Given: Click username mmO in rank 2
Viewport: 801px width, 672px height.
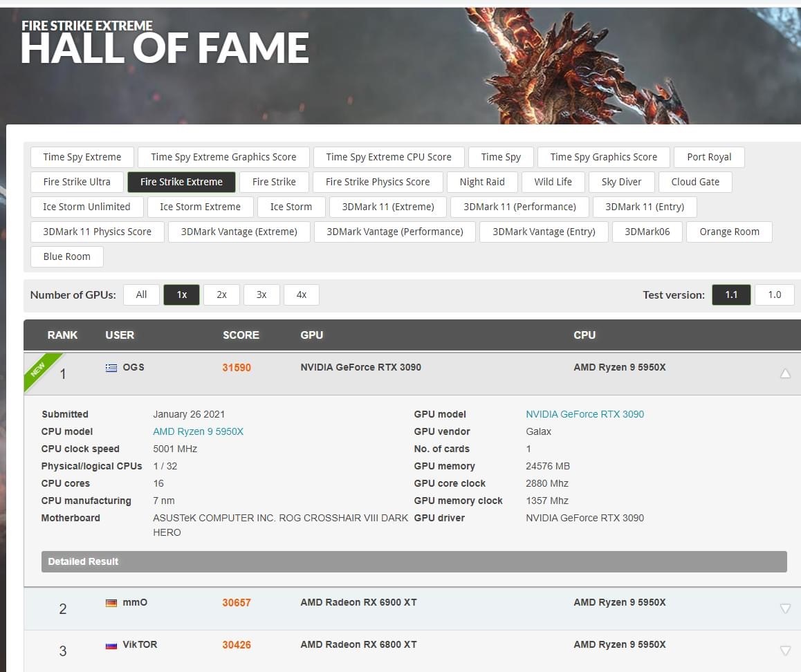Looking at the screenshot, I should [135, 602].
